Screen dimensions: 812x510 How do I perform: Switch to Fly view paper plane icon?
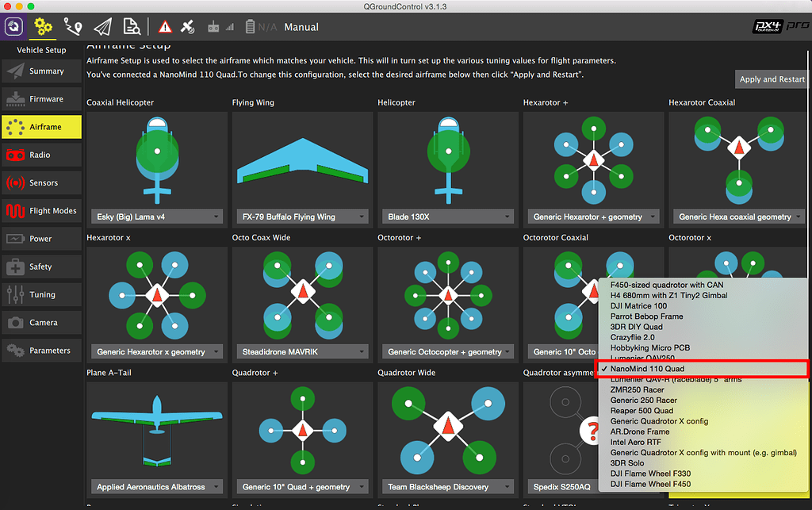101,26
